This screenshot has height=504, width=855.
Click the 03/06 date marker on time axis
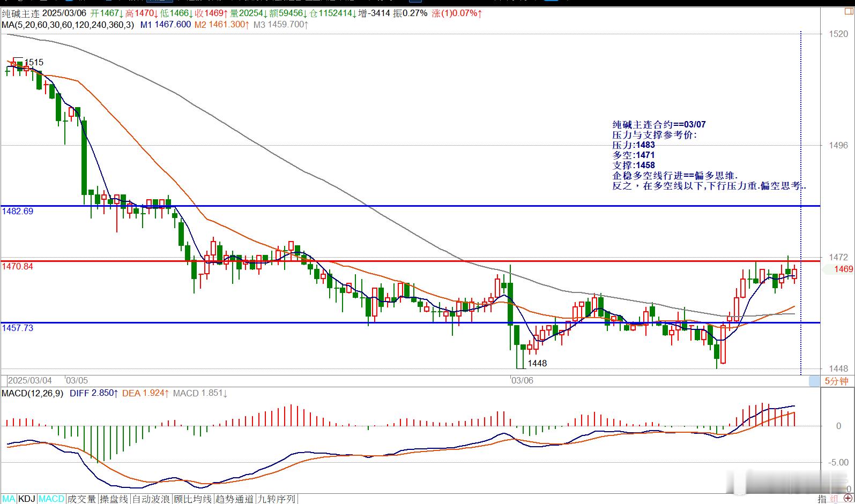tap(522, 380)
